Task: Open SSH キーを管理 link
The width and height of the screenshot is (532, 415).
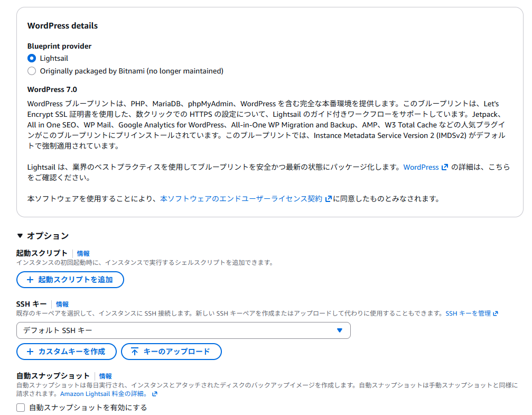Action: (468, 313)
